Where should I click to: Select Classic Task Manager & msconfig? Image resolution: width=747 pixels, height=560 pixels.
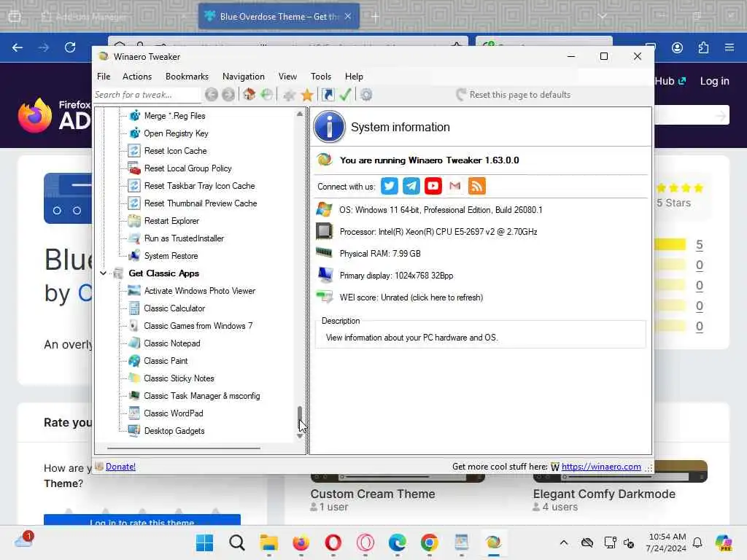202,396
